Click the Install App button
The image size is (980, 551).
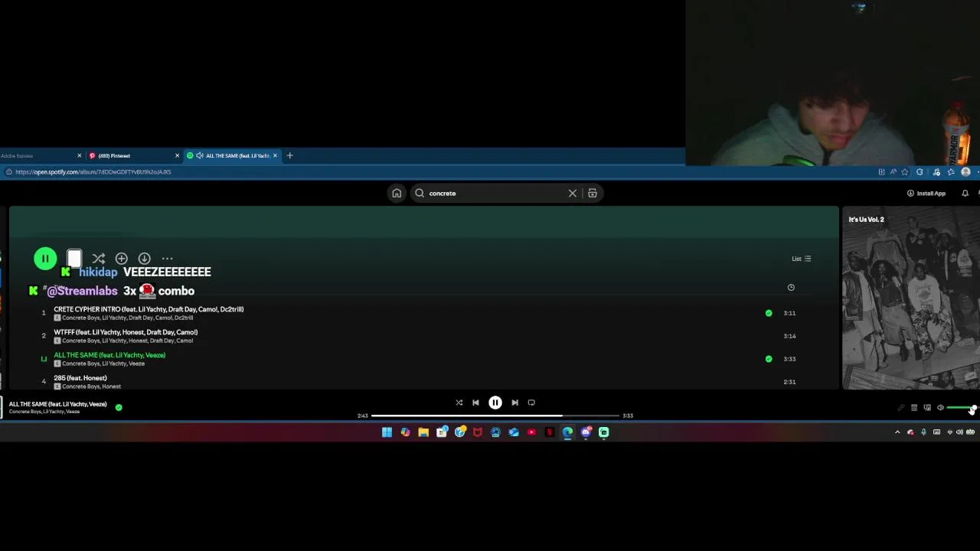click(926, 194)
